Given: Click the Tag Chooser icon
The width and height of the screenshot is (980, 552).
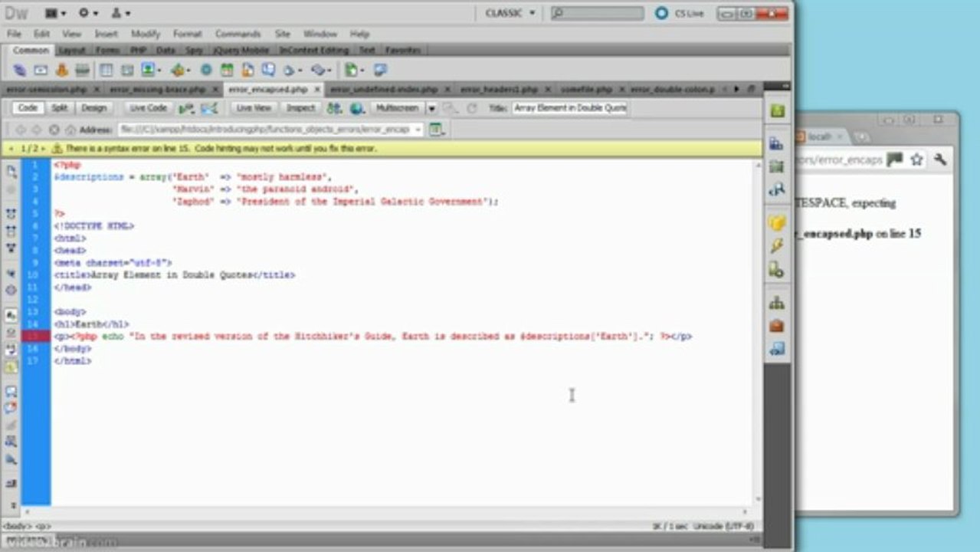Looking at the screenshot, I should click(380, 70).
